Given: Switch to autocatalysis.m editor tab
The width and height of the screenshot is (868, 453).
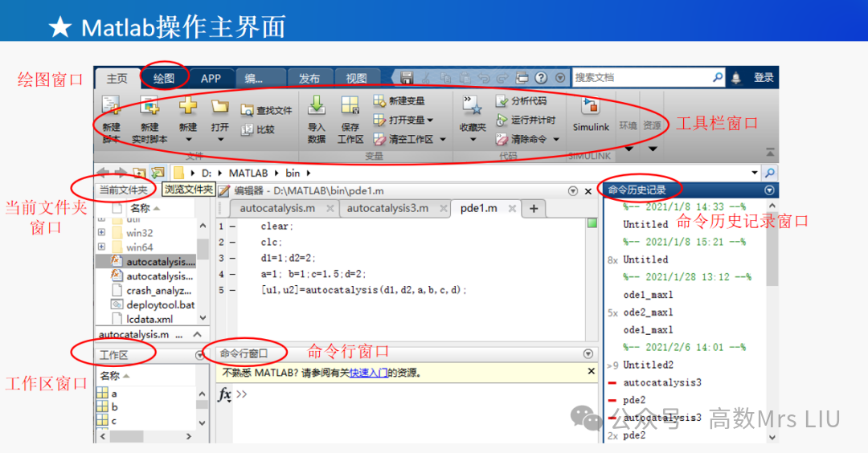Looking at the screenshot, I should [x=277, y=209].
